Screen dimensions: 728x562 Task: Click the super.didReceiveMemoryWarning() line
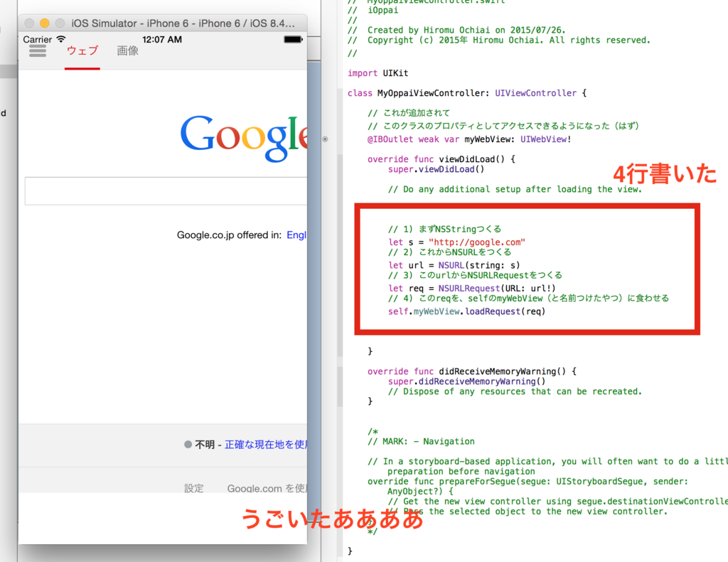pyautogui.click(x=467, y=382)
